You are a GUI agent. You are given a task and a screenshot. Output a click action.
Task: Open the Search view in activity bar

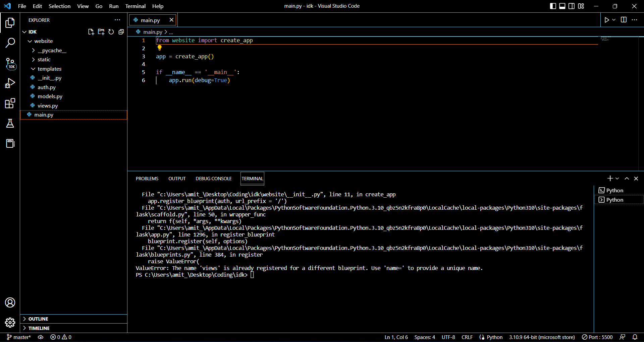[x=10, y=43]
